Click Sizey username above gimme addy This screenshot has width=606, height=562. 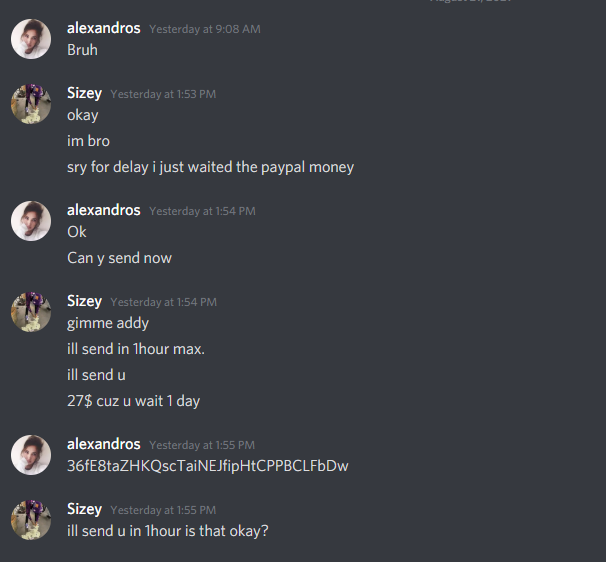84,301
